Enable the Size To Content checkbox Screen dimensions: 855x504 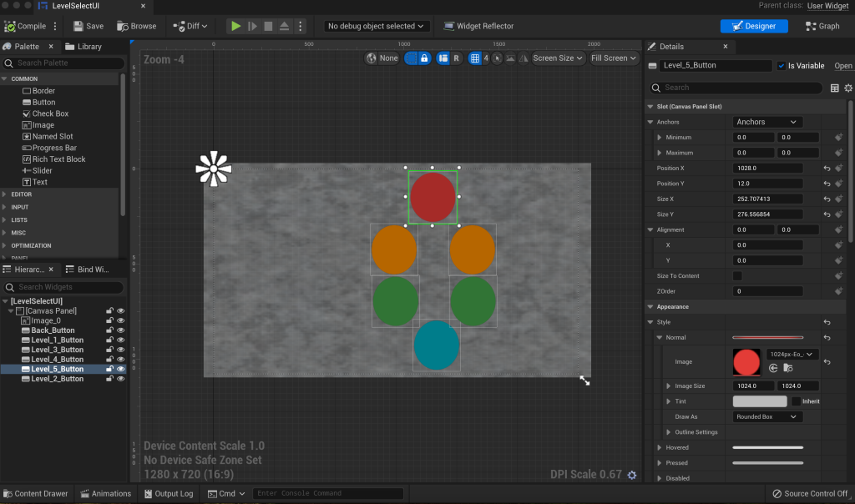pyautogui.click(x=737, y=276)
